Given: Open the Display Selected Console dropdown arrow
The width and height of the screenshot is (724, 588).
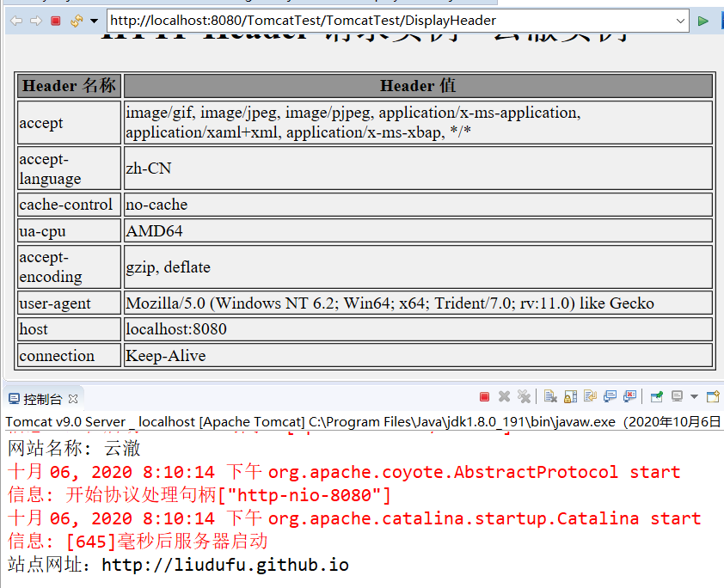Looking at the screenshot, I should tap(694, 396).
